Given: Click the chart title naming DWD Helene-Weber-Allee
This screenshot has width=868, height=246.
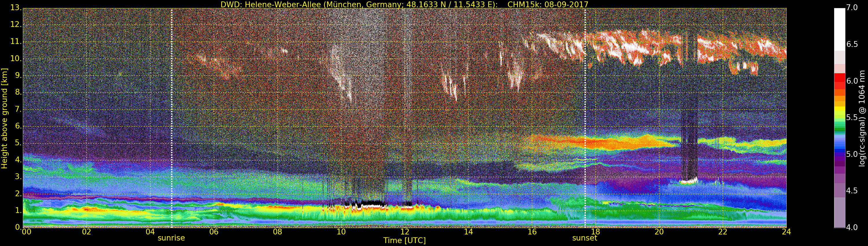Looking at the screenshot, I should 404,4.
